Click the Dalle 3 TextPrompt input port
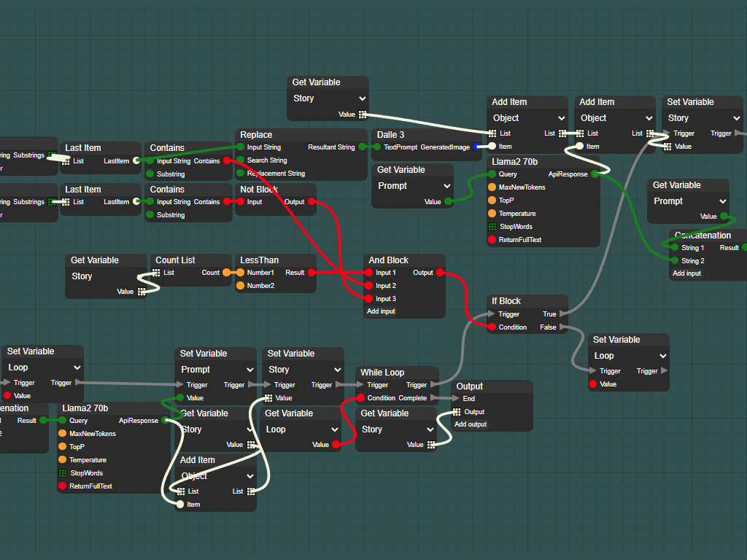This screenshot has width=747, height=560. click(377, 147)
